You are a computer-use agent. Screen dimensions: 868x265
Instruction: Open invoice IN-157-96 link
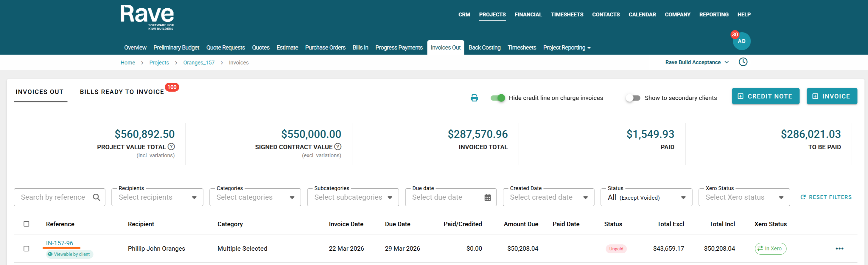pyautogui.click(x=60, y=243)
